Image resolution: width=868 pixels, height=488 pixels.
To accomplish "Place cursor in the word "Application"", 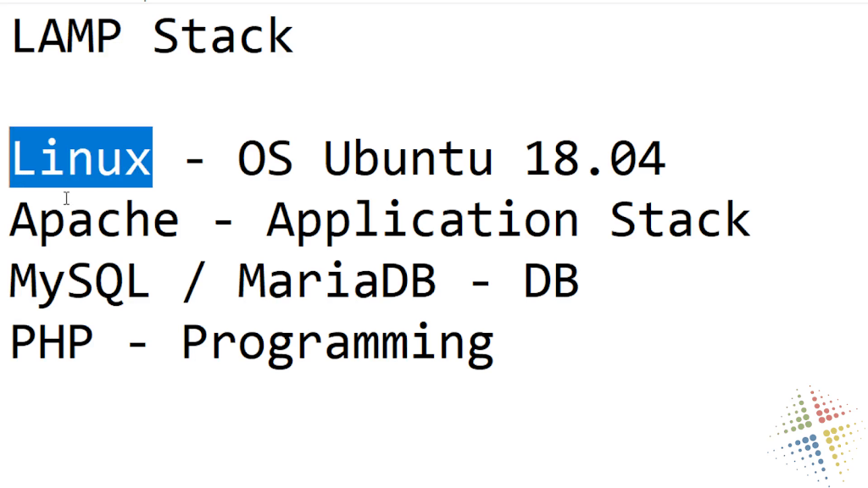I will (x=422, y=221).
